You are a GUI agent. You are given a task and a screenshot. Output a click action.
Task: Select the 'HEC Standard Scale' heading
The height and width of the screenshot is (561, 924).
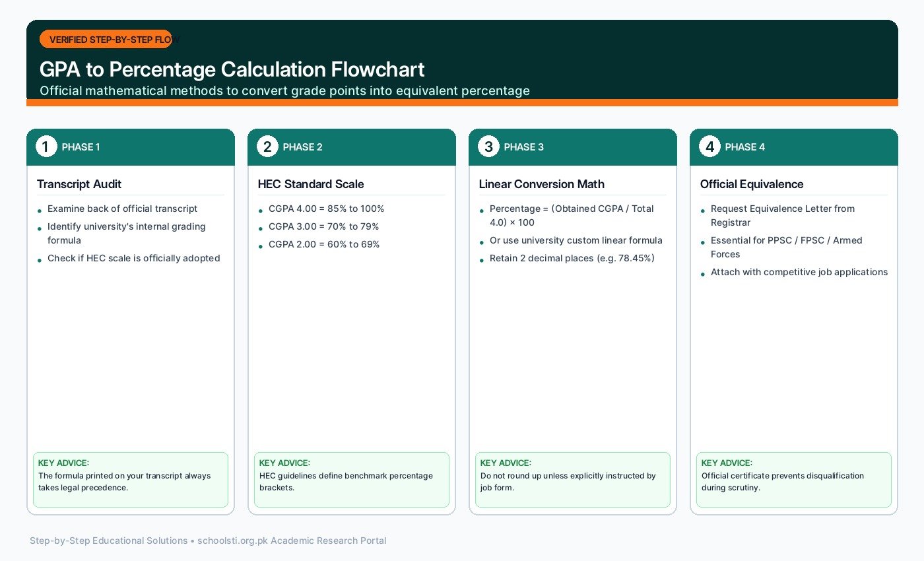(311, 184)
